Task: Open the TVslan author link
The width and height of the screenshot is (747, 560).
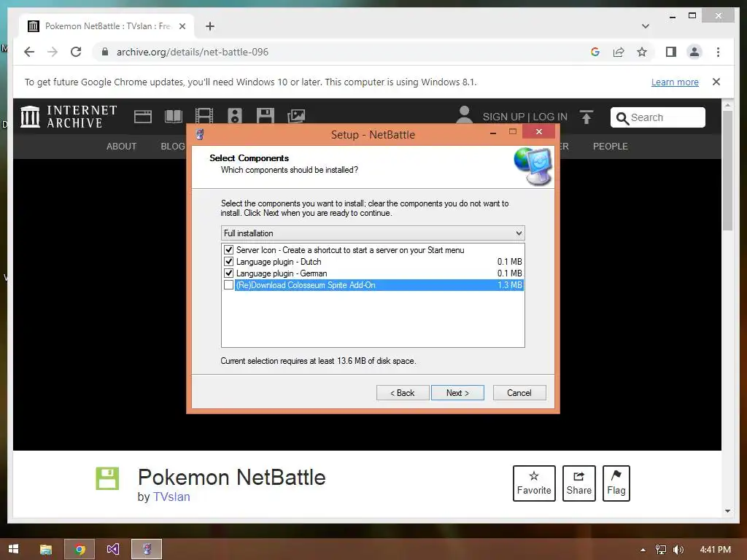Action: point(171,497)
